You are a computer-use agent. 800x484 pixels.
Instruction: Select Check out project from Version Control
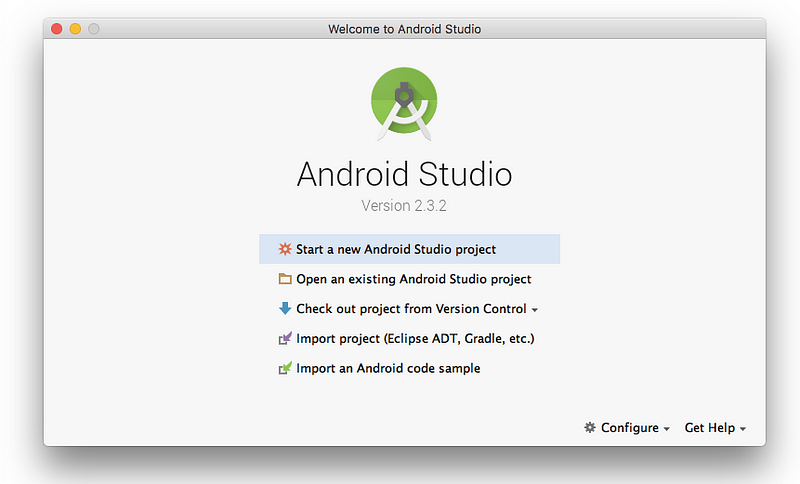pyautogui.click(x=409, y=309)
